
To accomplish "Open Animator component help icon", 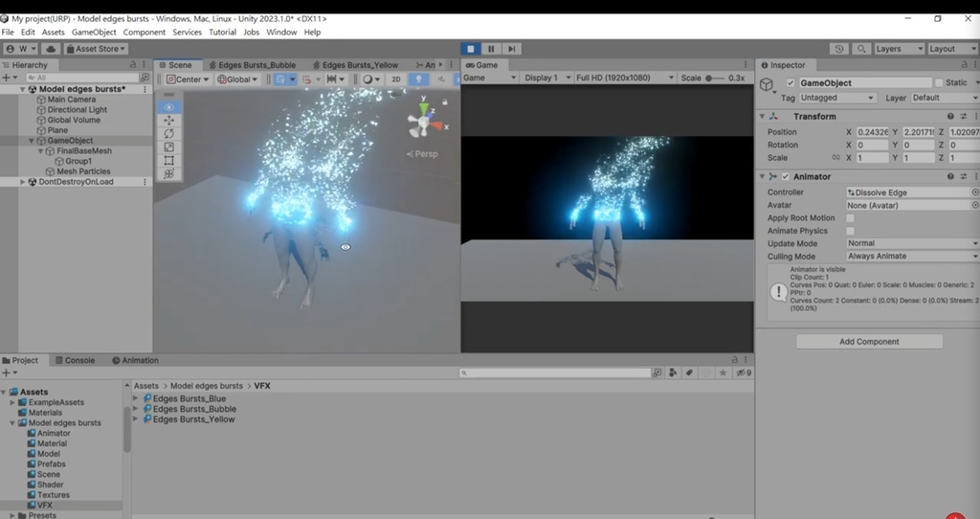I will click(950, 176).
